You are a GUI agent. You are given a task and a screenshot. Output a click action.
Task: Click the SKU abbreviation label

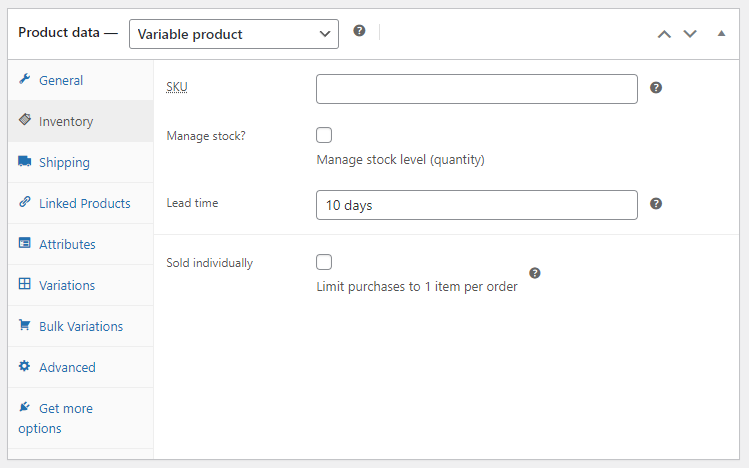pos(177,87)
